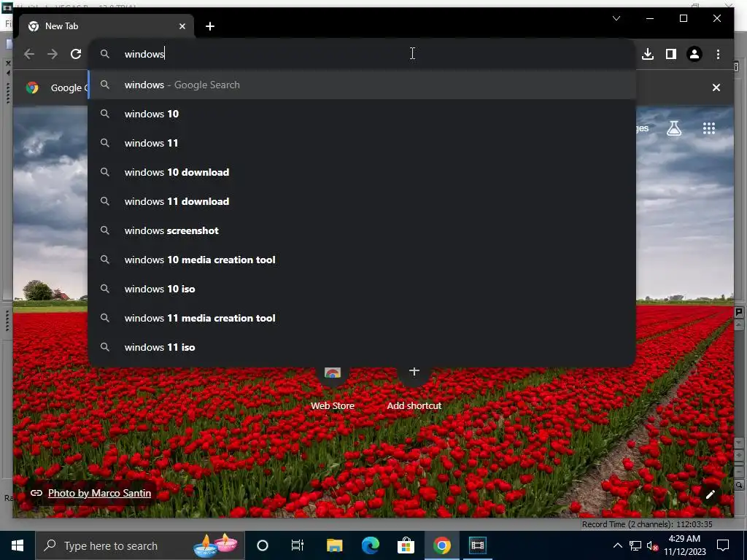Screen dimensions: 747x560
Task: Select suggestion 'windows 11'
Action: point(362,143)
